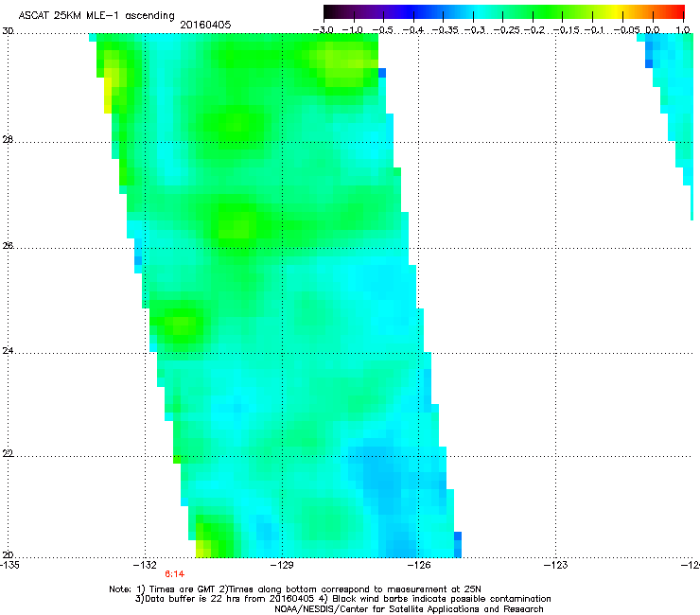Click the -0.15 color scale label
Screen dimensions: 700x615
[565, 30]
